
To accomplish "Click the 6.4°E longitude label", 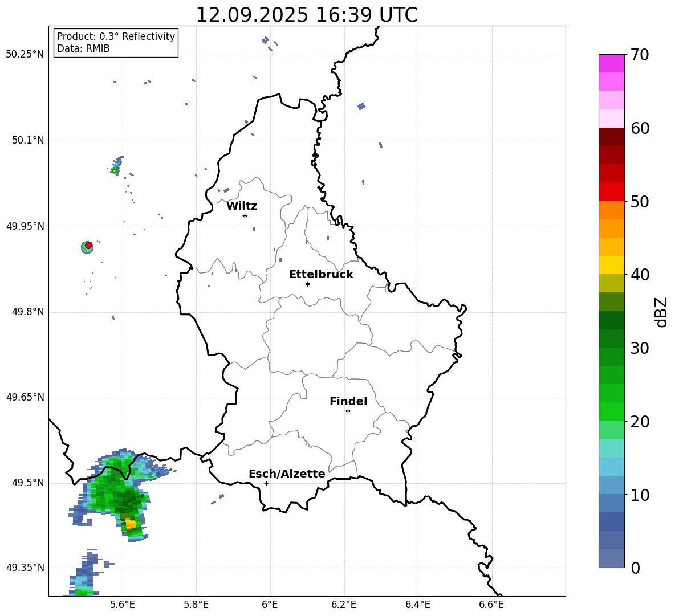I will (x=417, y=605).
